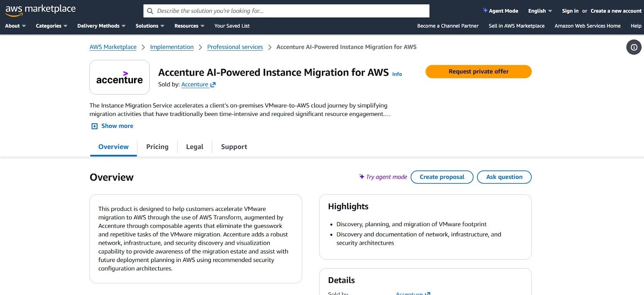Open the Delivery Methods dropdown
This screenshot has width=644, height=295.
(101, 26)
